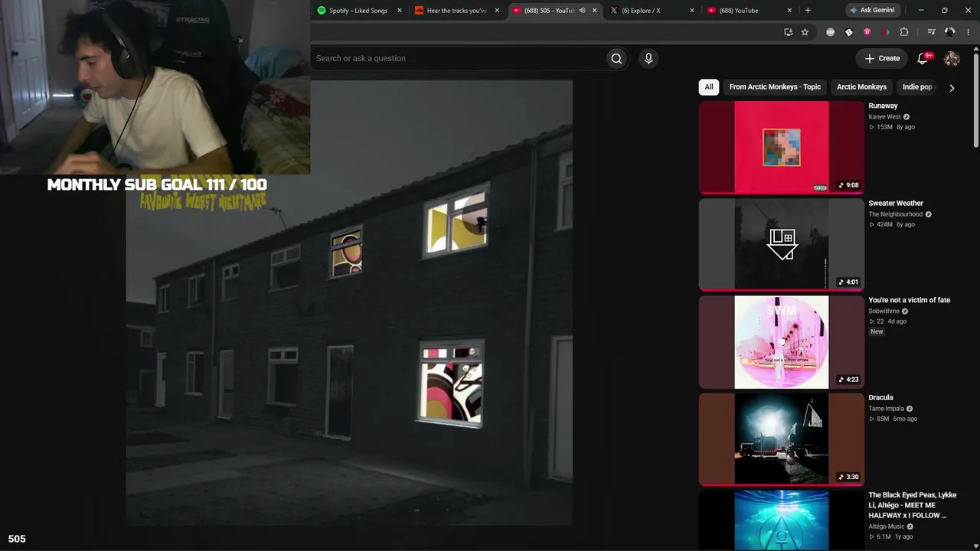The height and width of the screenshot is (551, 980).
Task: Click the Dracula video thumbnail
Action: coord(781,439)
